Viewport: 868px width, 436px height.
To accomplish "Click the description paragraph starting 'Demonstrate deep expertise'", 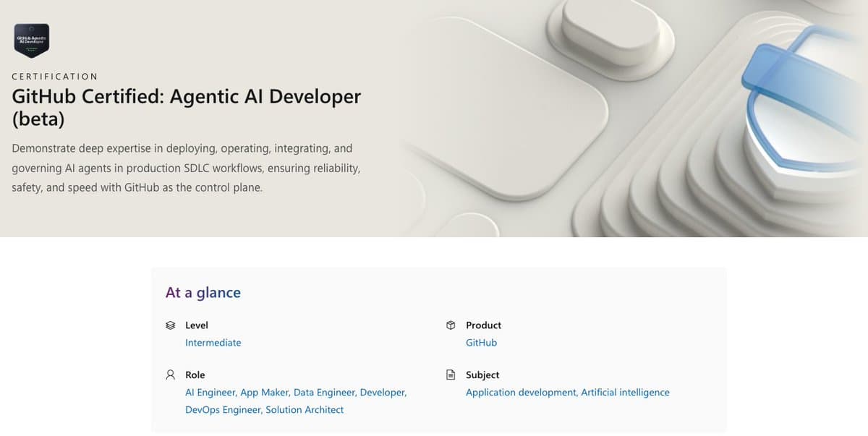I will 186,168.
